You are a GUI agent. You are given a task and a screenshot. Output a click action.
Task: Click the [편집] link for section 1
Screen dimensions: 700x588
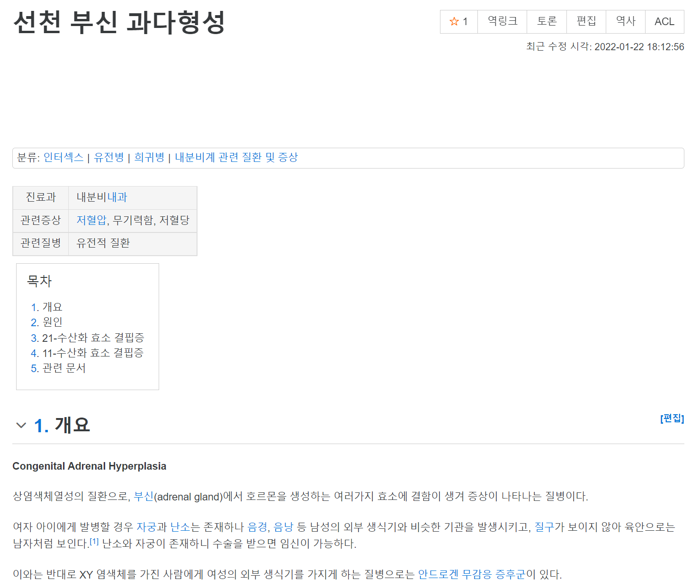(x=672, y=419)
